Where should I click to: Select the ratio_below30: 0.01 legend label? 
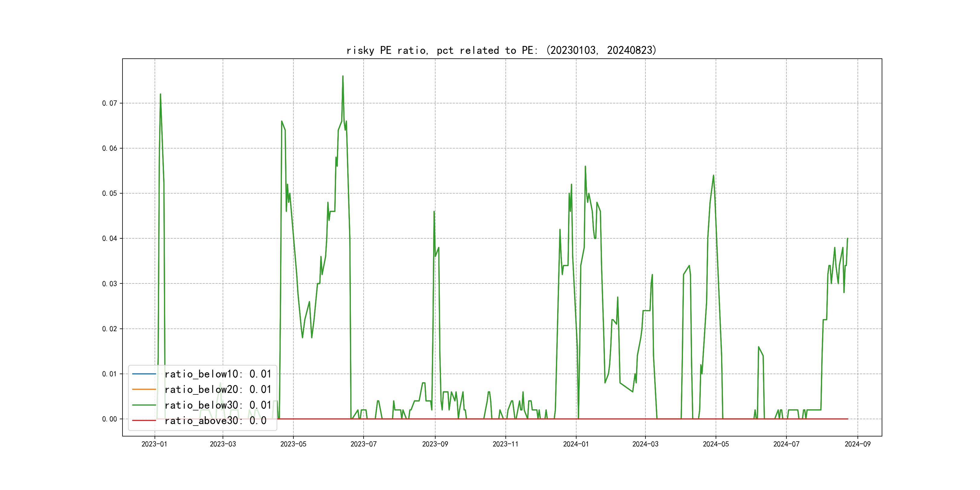pyautogui.click(x=217, y=405)
